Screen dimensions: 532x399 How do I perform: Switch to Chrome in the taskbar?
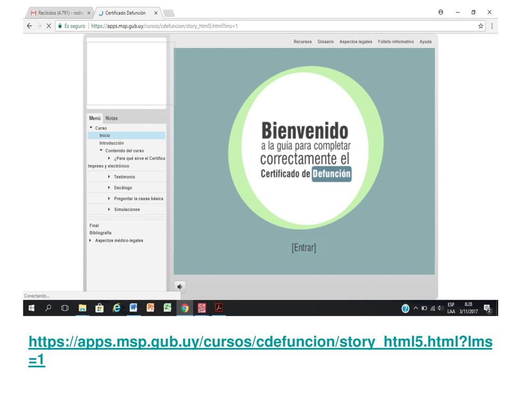pos(184,308)
